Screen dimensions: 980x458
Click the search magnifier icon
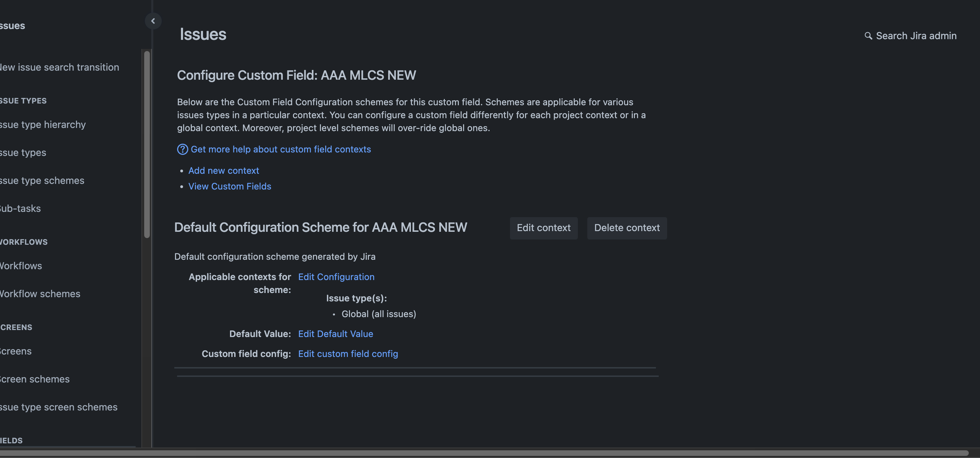pos(868,36)
